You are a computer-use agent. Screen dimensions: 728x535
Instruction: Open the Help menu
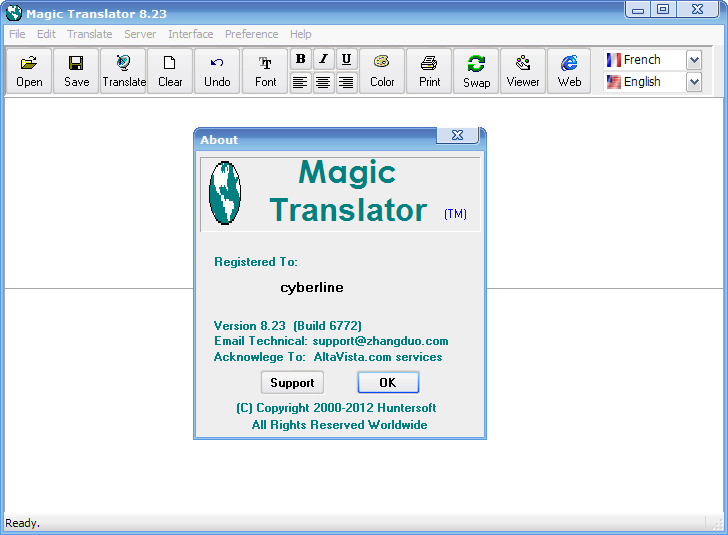(301, 34)
